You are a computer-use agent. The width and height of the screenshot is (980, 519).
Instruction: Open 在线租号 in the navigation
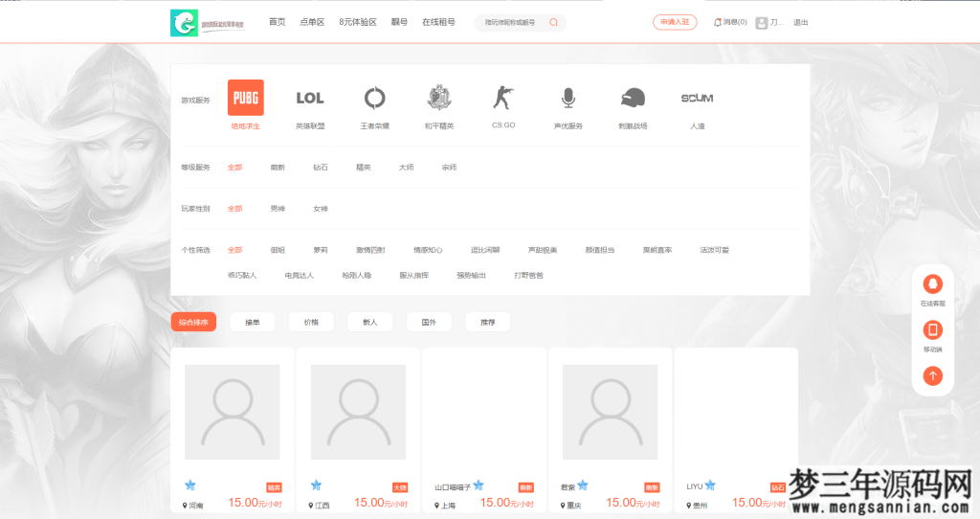[438, 22]
